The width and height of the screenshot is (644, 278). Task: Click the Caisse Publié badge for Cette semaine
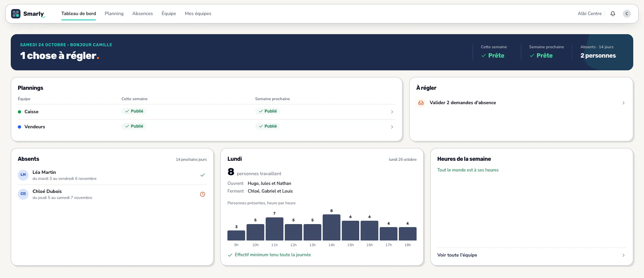pos(134,111)
